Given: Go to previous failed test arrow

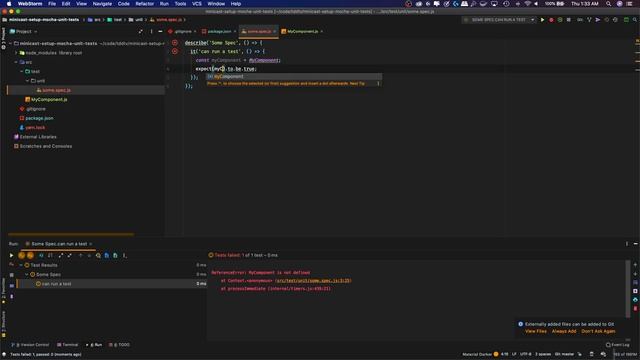Looking at the screenshot, I should pyautogui.click(x=80, y=256).
